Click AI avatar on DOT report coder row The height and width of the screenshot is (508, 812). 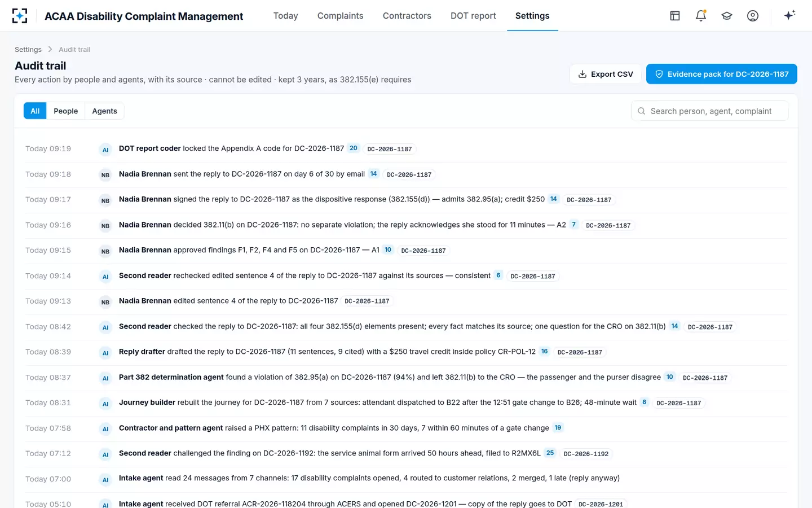coord(105,150)
